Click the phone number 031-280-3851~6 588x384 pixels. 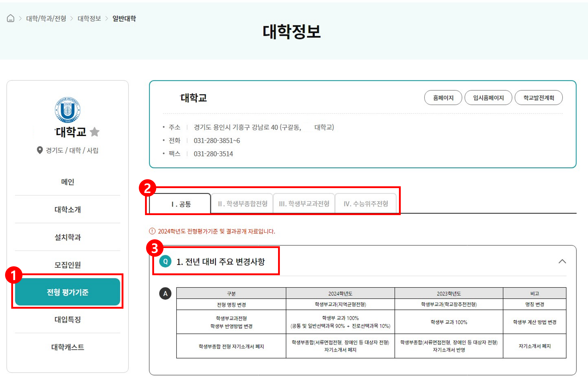[217, 141]
